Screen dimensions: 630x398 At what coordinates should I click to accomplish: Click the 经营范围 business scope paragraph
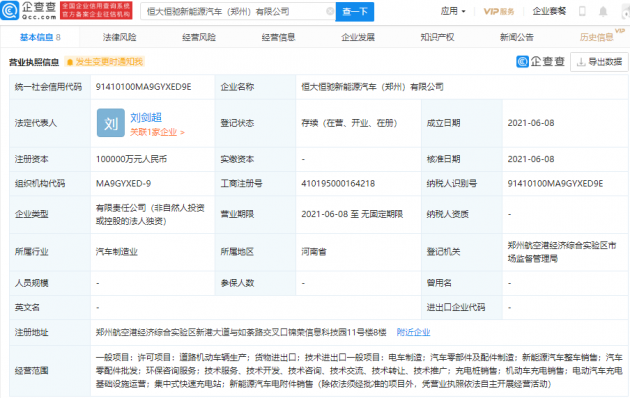(x=359, y=371)
